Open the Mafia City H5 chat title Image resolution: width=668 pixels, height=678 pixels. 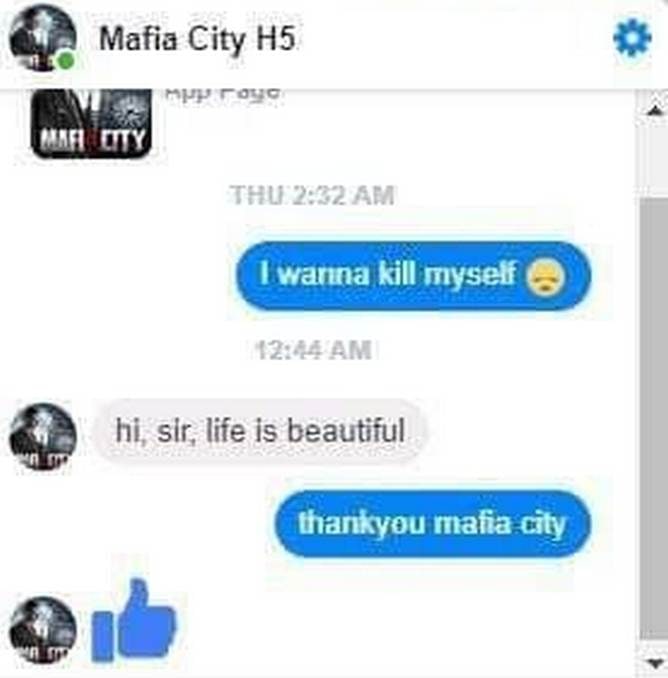tap(198, 39)
